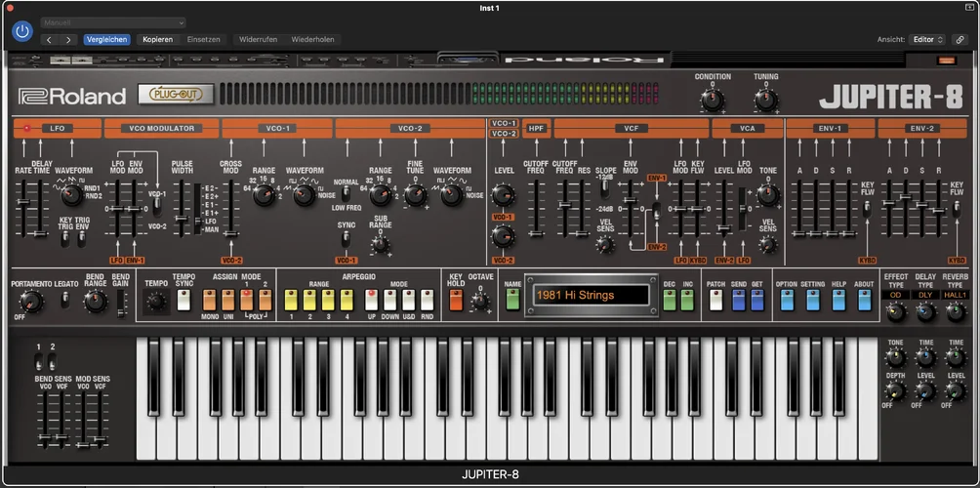Click the Einsetzen button

point(204,39)
